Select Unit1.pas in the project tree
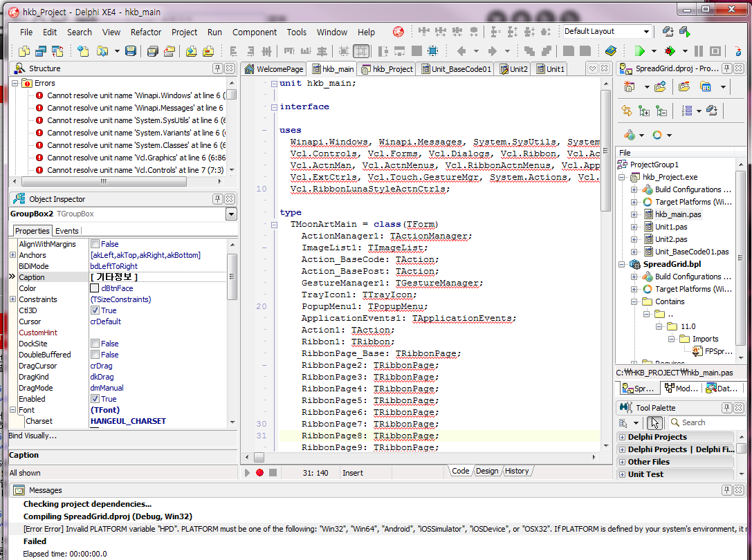Viewport: 752px width, 560px height. pyautogui.click(x=670, y=227)
